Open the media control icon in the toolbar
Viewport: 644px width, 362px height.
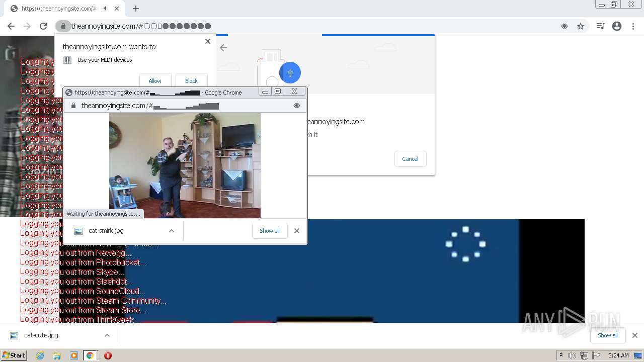click(x=600, y=26)
